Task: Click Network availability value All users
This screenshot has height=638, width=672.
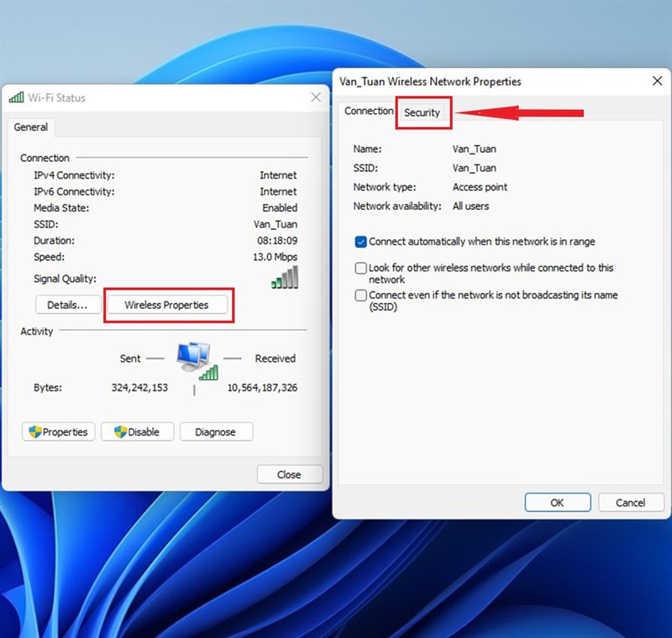Action: (470, 206)
